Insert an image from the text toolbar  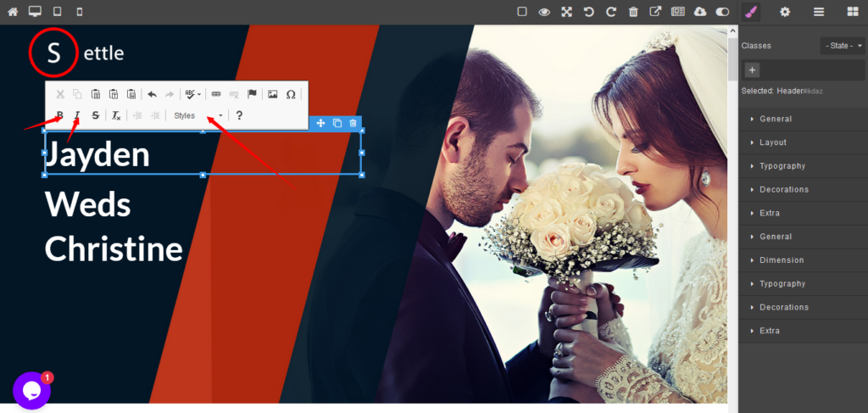273,94
